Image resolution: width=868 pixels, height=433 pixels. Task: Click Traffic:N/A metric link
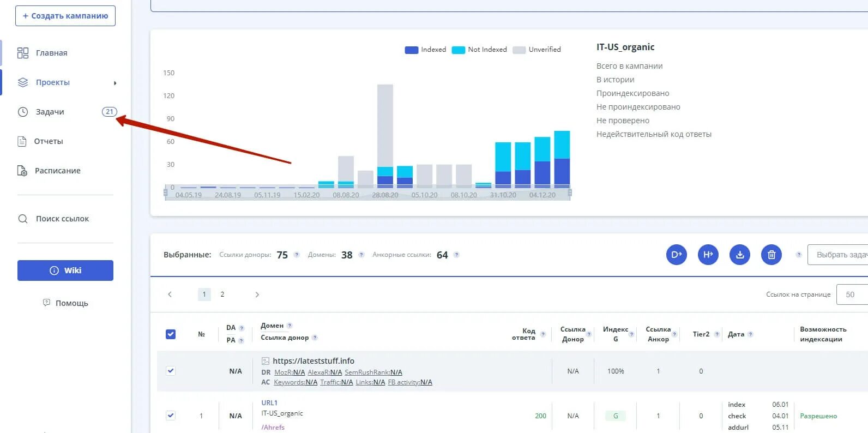pos(336,382)
